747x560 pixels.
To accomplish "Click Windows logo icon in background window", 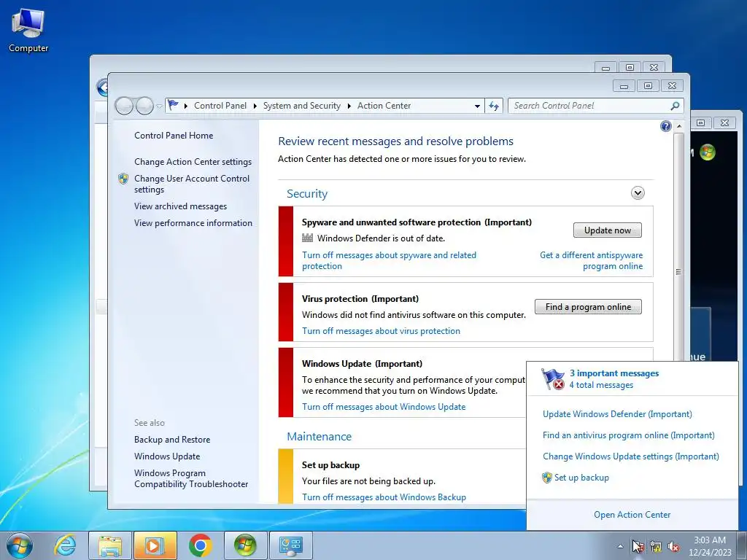I will (x=708, y=152).
